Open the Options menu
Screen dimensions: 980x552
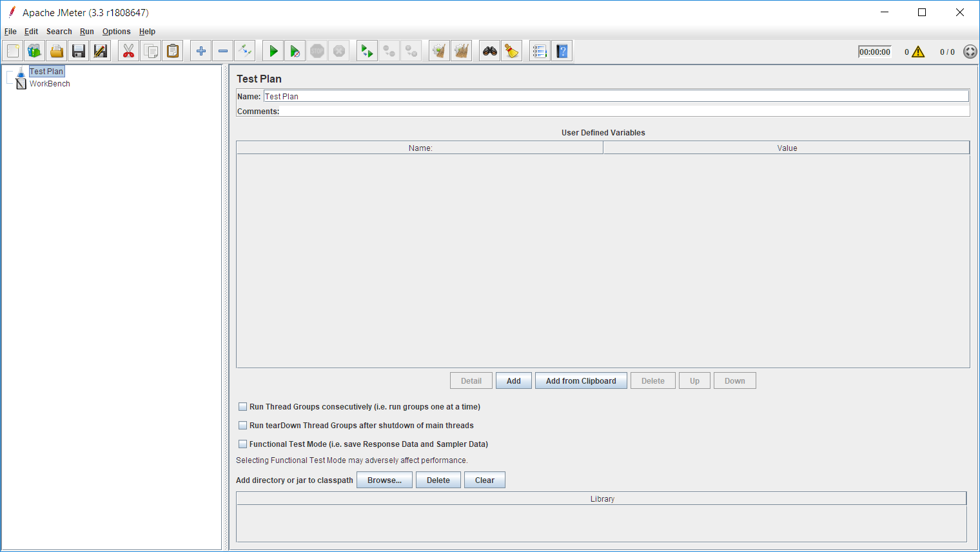tap(117, 32)
